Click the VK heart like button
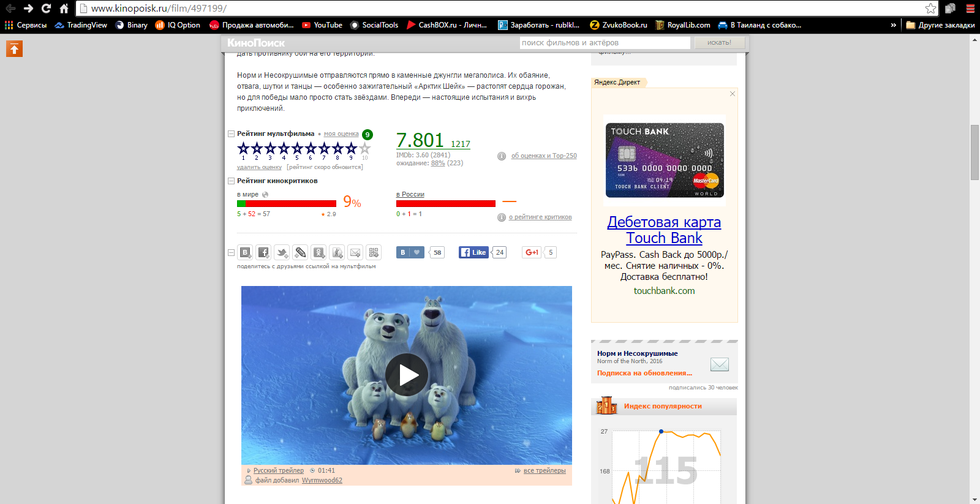Screen dimensions: 980x504 click(x=410, y=252)
